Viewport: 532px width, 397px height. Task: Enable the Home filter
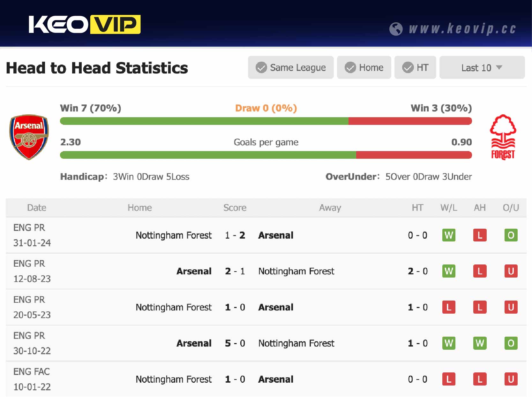pos(364,67)
